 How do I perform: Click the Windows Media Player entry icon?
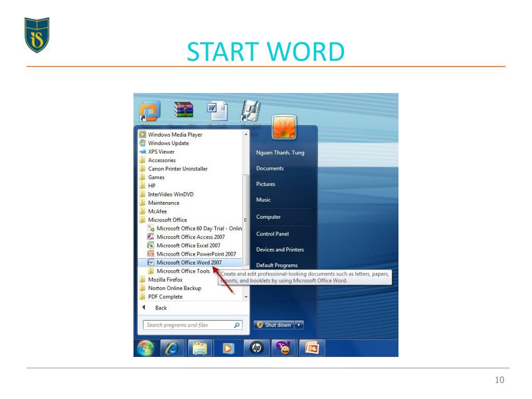[x=143, y=135]
